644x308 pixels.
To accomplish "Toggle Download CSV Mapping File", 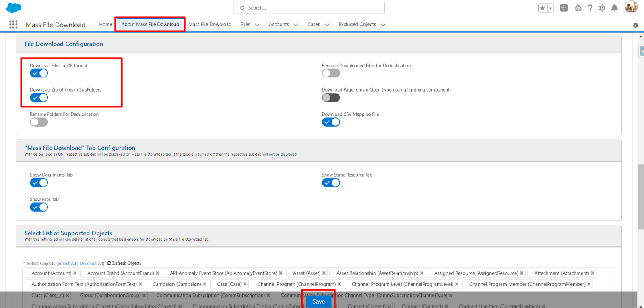I will (331, 122).
